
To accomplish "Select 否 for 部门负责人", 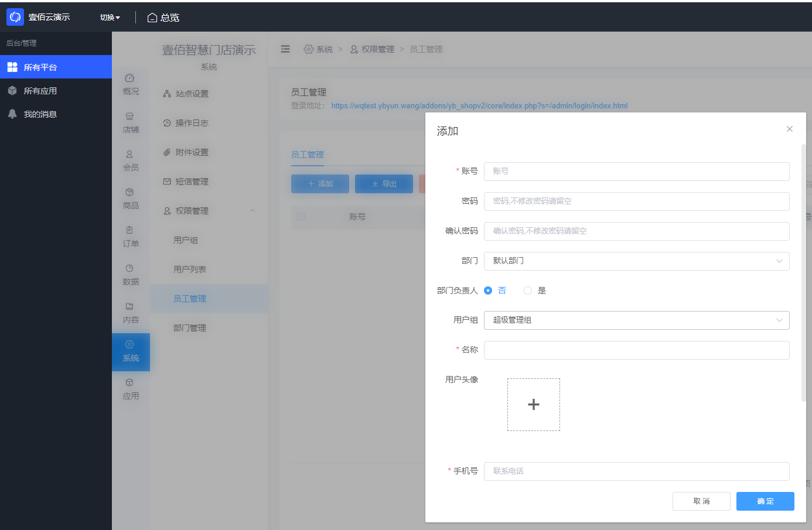I will (x=488, y=290).
